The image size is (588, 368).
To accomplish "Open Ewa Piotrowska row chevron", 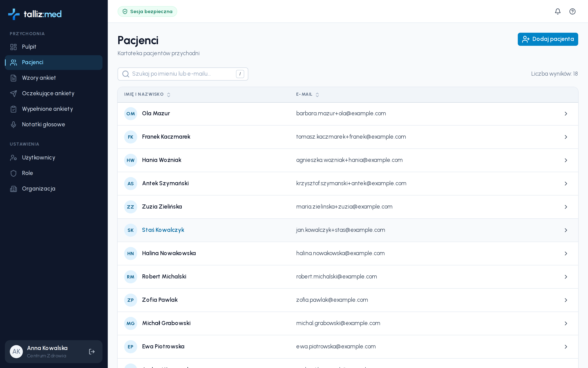I will click(x=566, y=347).
